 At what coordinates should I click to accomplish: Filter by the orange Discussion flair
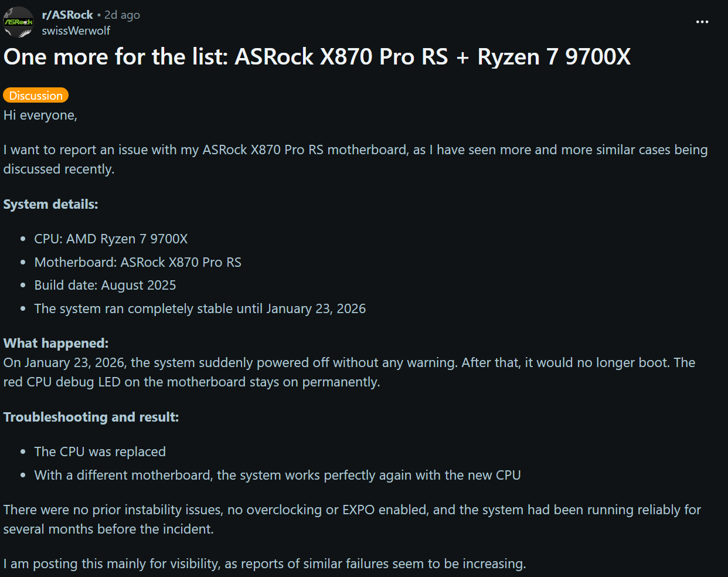pos(36,96)
